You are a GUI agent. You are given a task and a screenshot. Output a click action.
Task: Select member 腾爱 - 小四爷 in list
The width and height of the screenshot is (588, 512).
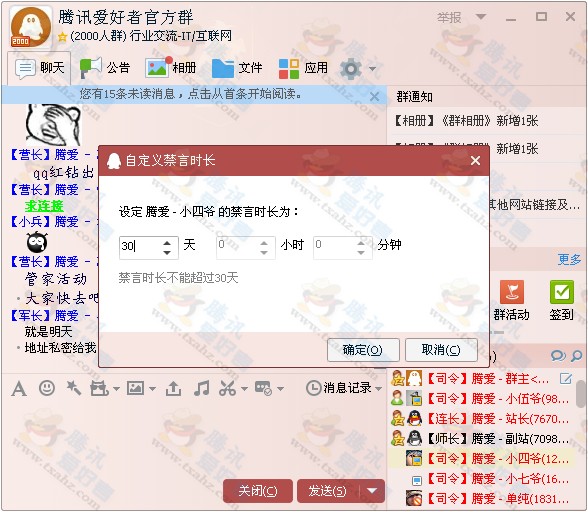tap(482, 459)
